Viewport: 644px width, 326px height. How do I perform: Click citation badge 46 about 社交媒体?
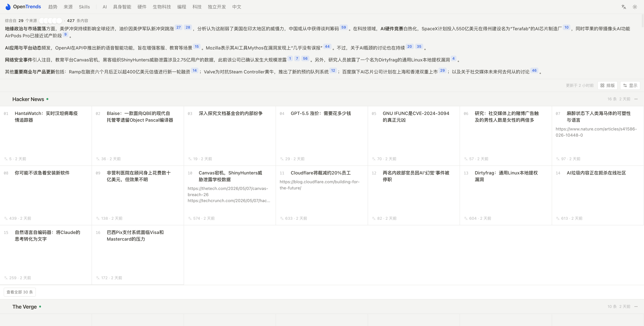[534, 70]
